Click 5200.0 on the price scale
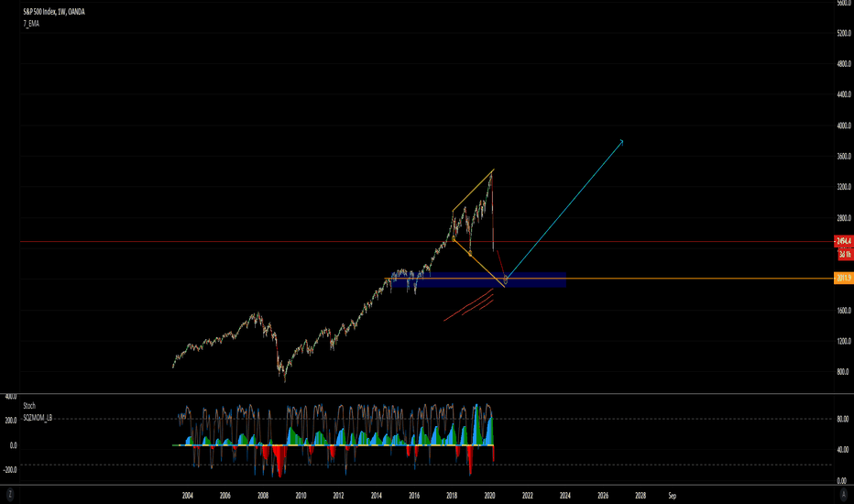Screen dimensions: 854x504 point(844,33)
